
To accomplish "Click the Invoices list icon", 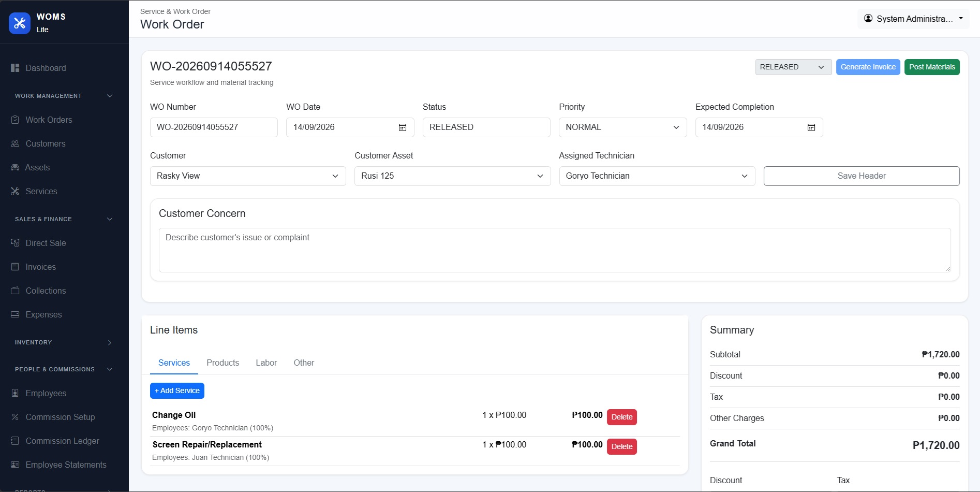I will pyautogui.click(x=15, y=267).
